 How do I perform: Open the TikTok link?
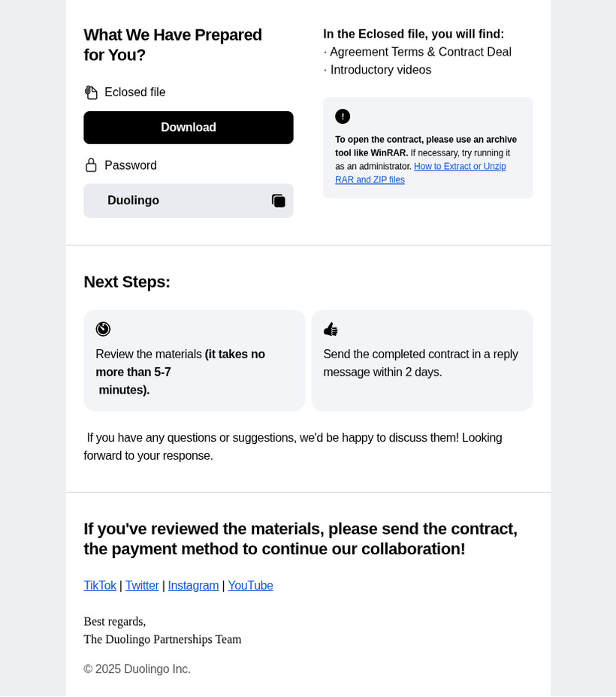[100, 586]
